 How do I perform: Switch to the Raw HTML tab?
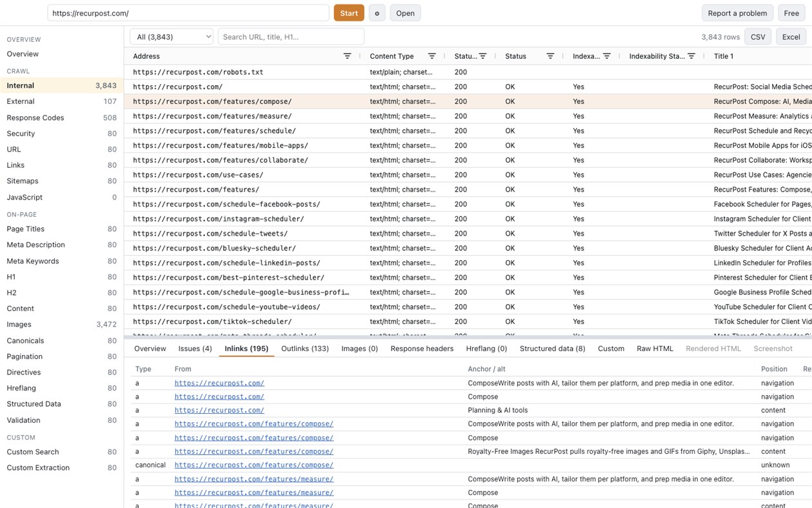click(x=655, y=349)
